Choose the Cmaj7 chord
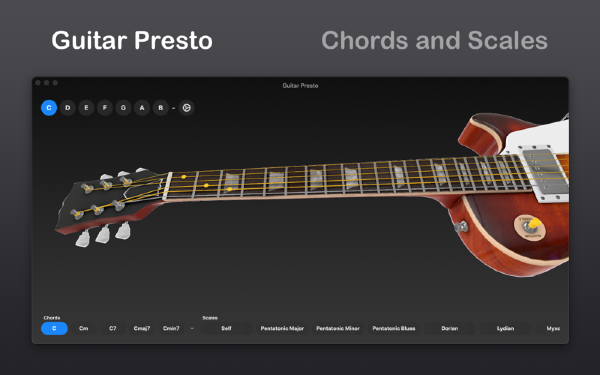 [142, 328]
